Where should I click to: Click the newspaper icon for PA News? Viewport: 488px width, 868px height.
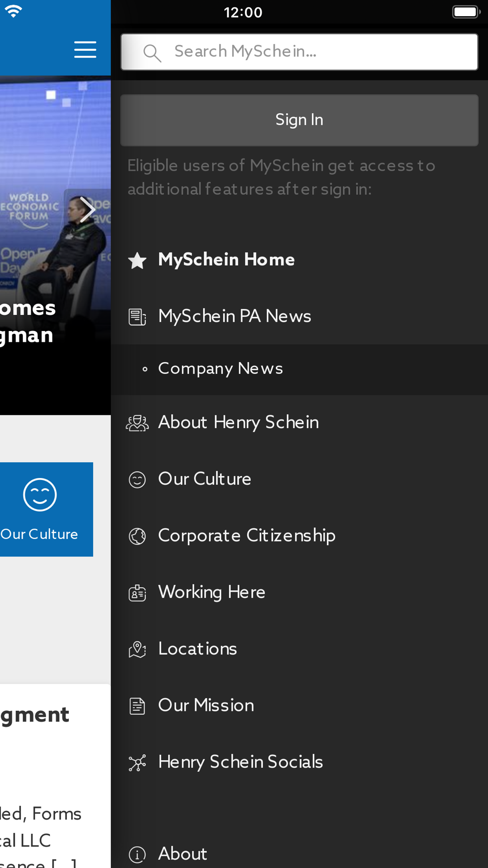[137, 317]
